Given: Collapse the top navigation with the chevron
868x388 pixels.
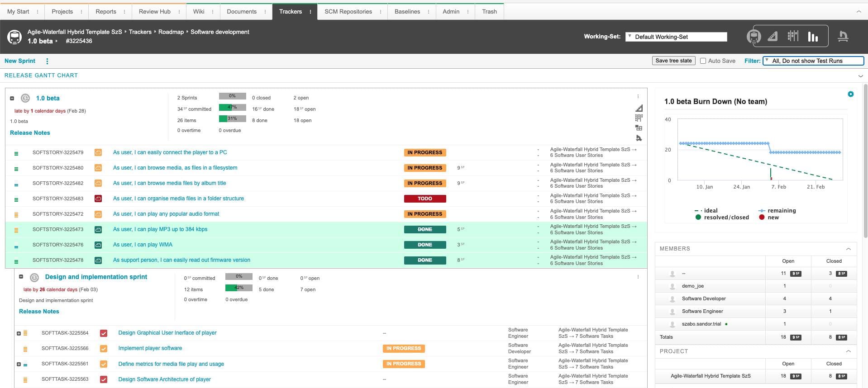Looking at the screenshot, I should pyautogui.click(x=858, y=12).
